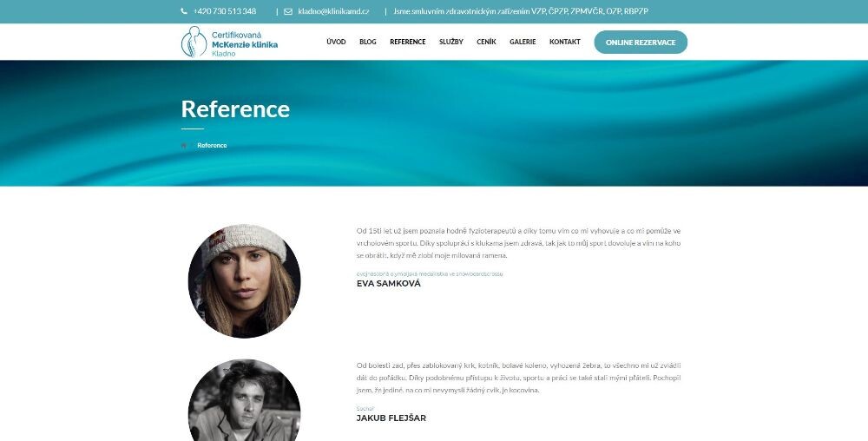This screenshot has height=441, width=868.
Task: Click the EVA SAMKOVÁ name heading
Action: [x=389, y=283]
